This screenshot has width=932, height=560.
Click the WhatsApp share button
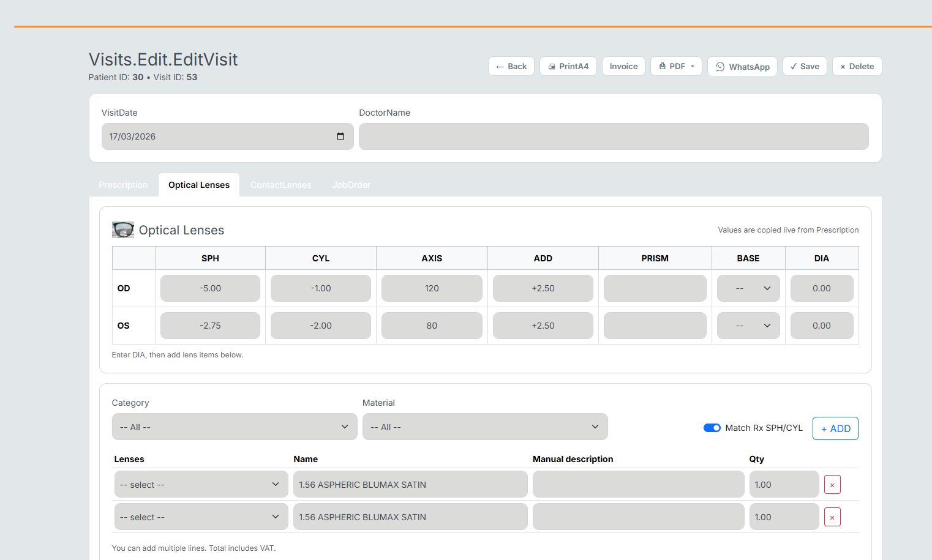pyautogui.click(x=742, y=67)
